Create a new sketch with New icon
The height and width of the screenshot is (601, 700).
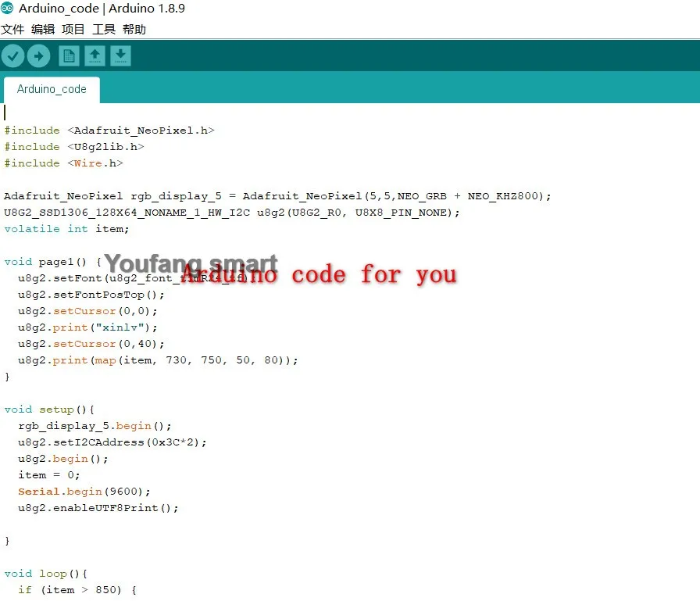[69, 56]
